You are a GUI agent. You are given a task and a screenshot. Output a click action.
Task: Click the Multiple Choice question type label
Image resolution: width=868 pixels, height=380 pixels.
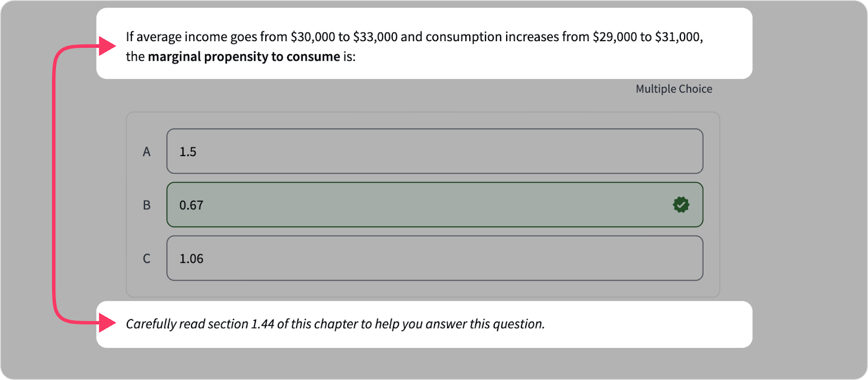click(x=674, y=89)
